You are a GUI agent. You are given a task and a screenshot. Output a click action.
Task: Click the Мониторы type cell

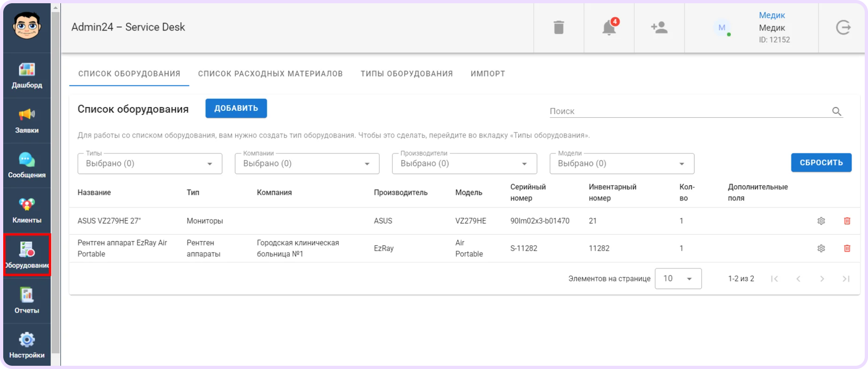click(204, 221)
